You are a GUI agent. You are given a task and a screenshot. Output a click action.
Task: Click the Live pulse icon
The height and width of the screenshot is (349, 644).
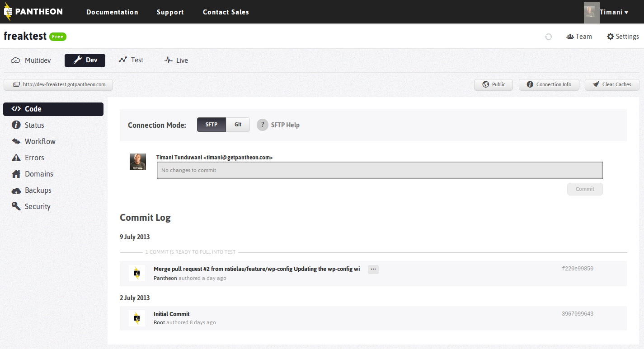tap(169, 60)
